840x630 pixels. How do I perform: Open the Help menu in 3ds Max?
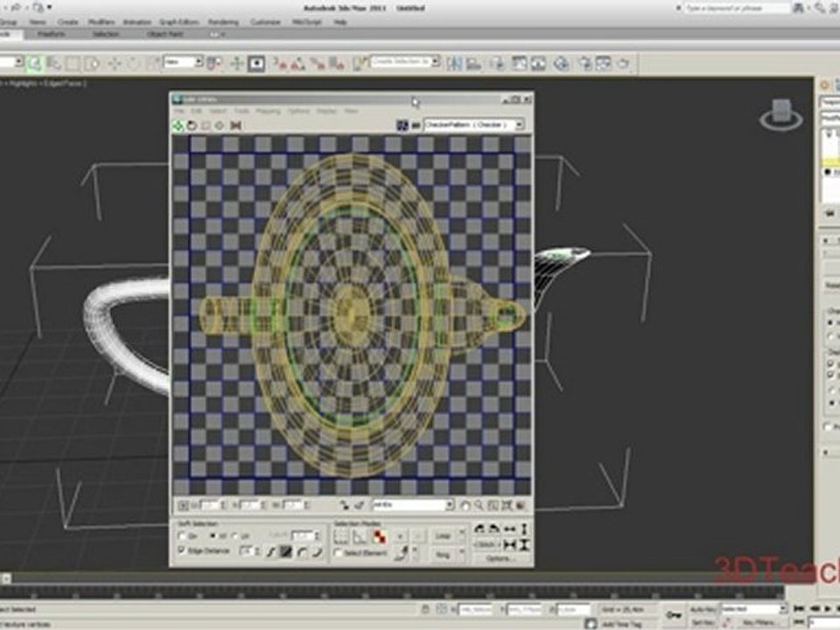coord(340,22)
